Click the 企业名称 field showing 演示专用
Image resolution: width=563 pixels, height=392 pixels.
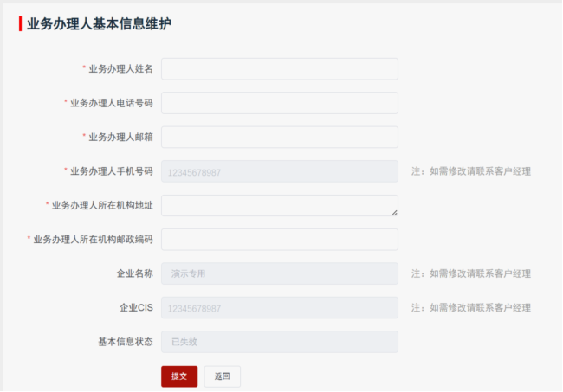(x=279, y=273)
